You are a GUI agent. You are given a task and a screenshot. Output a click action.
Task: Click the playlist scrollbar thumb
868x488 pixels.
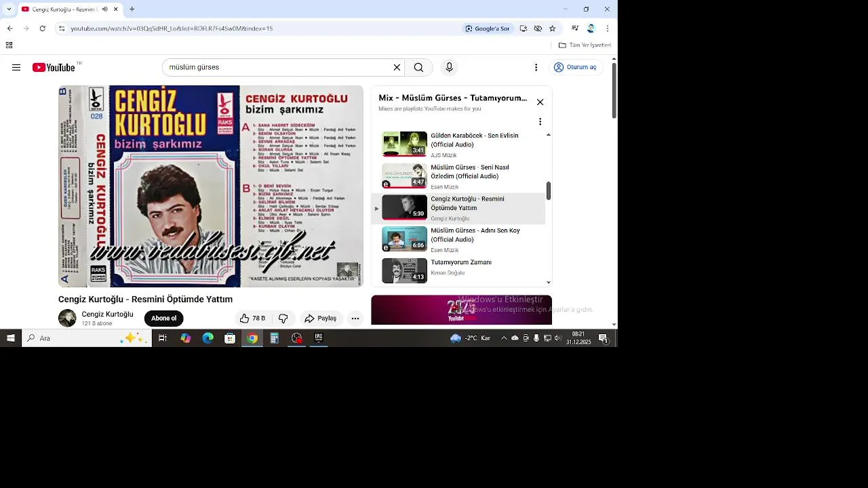point(548,191)
